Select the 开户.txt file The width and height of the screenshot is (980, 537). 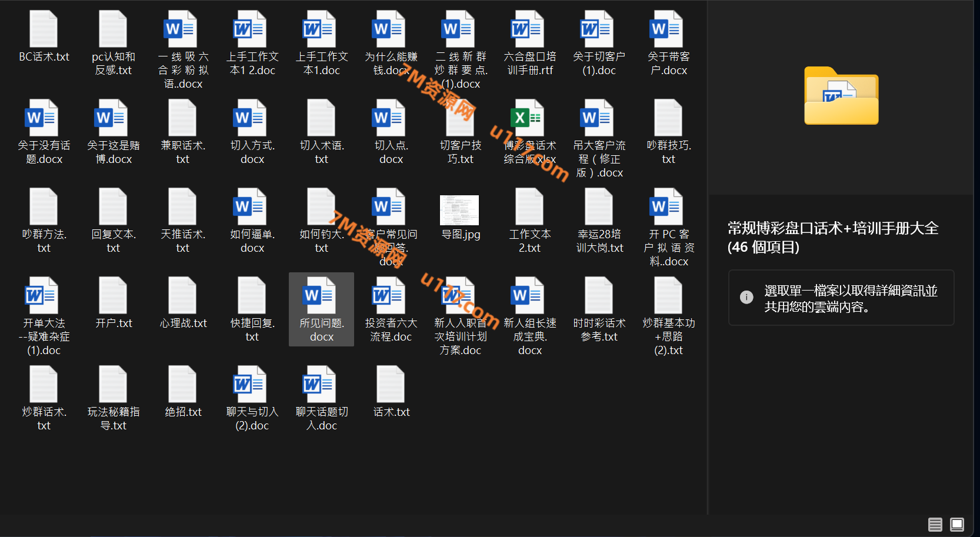point(113,296)
